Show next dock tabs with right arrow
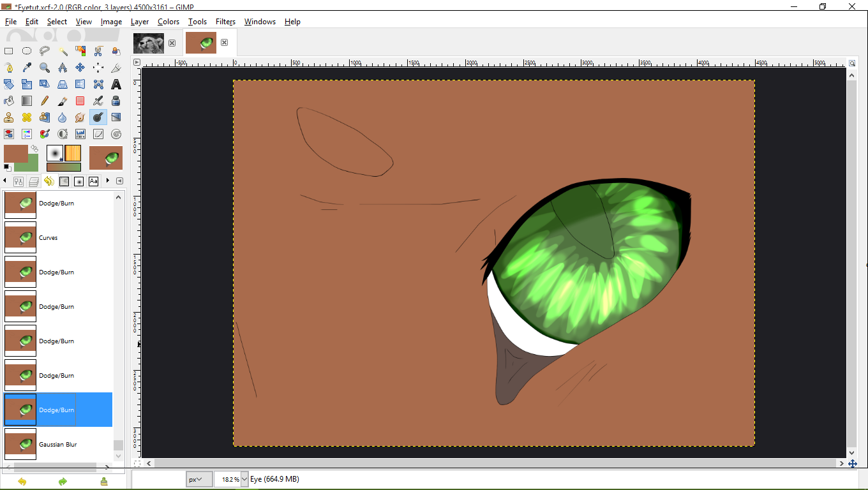This screenshot has width=868, height=490. tap(108, 181)
